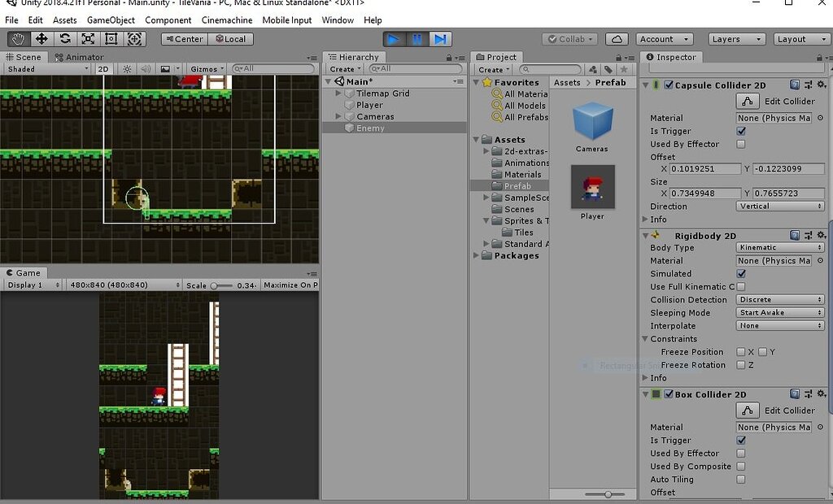This screenshot has width=833, height=504.
Task: Click the cloud services icon
Action: pos(616,38)
